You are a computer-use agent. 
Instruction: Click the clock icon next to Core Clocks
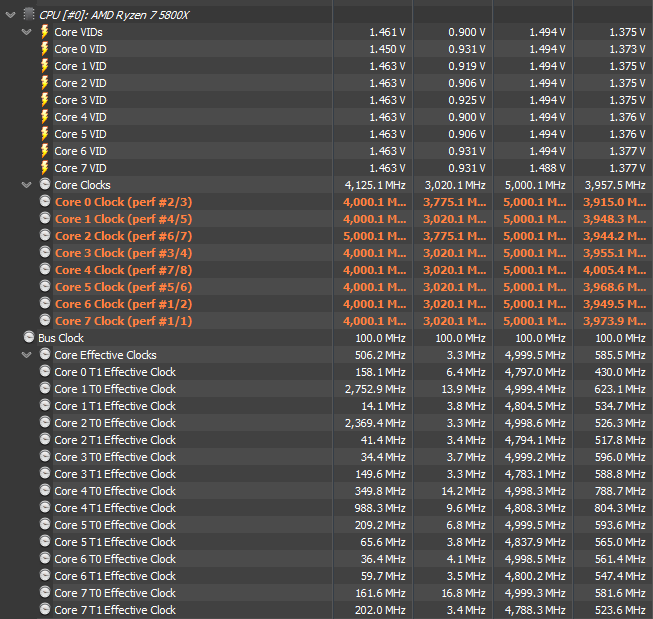45,184
